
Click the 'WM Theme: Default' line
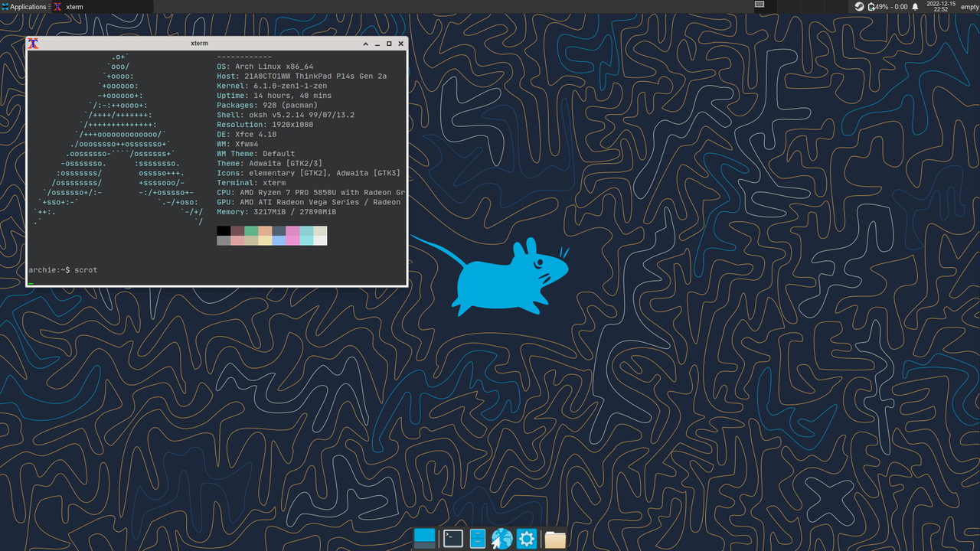point(256,154)
